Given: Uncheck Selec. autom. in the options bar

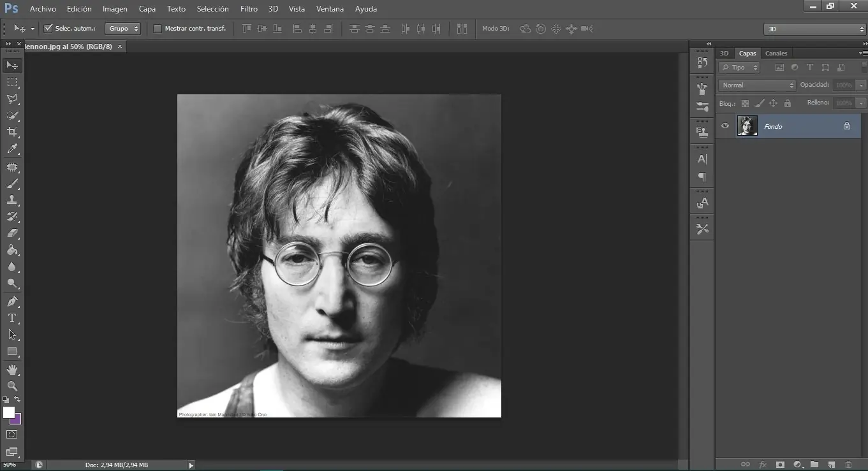Looking at the screenshot, I should point(48,28).
